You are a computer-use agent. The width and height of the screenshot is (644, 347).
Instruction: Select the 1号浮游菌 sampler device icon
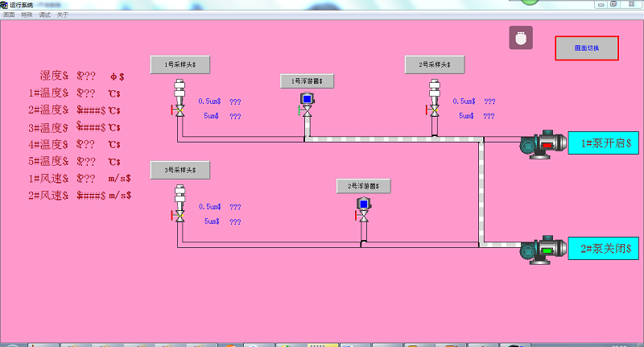(307, 101)
